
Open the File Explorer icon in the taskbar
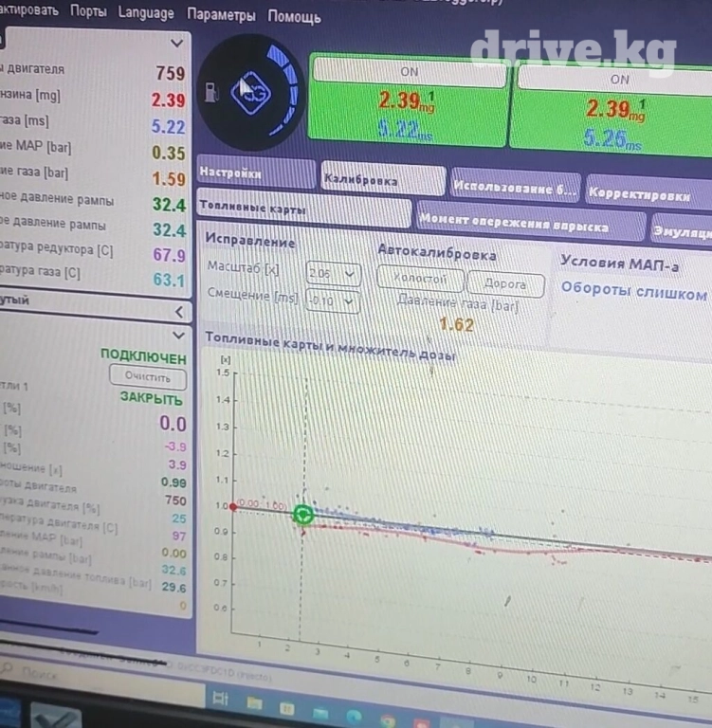pyautogui.click(x=254, y=703)
